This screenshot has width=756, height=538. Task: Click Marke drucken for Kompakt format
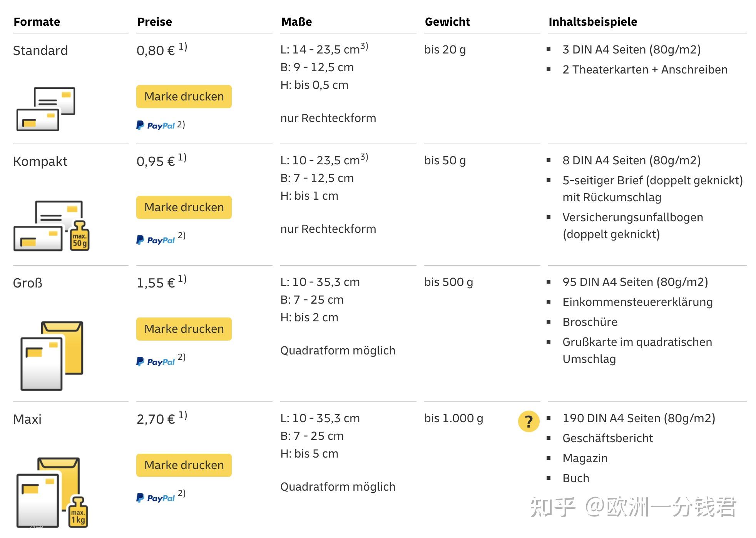184,207
